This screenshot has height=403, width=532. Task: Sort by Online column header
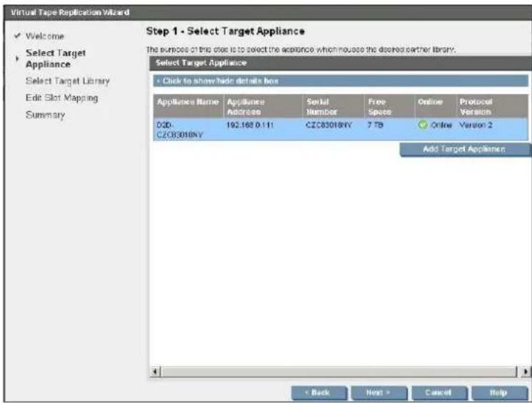tap(435, 106)
